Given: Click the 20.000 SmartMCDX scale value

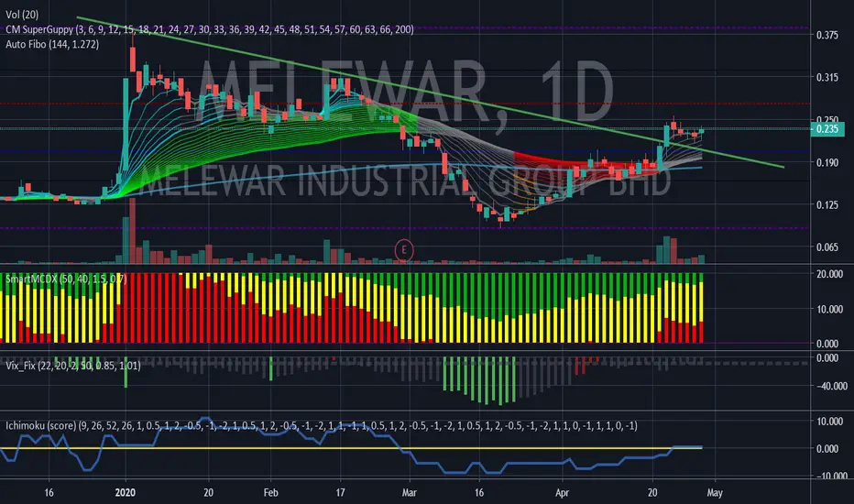Looking at the screenshot, I should (x=829, y=274).
